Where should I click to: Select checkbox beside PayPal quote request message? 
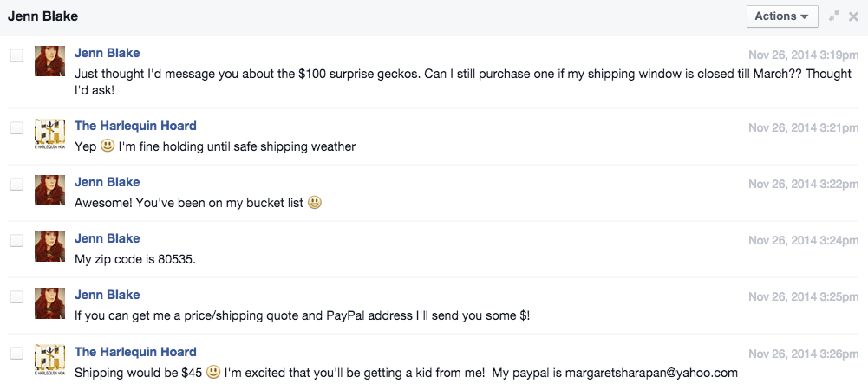click(x=17, y=297)
